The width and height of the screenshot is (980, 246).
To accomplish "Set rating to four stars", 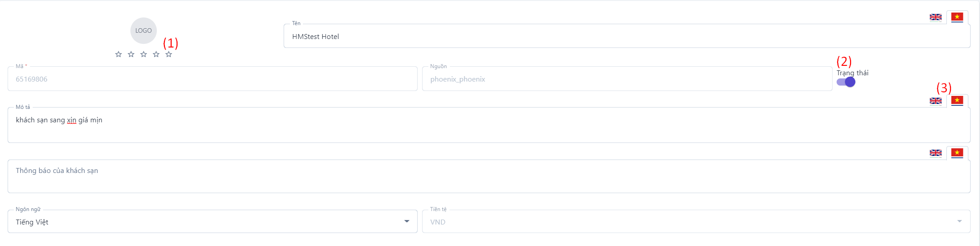I will pos(156,54).
